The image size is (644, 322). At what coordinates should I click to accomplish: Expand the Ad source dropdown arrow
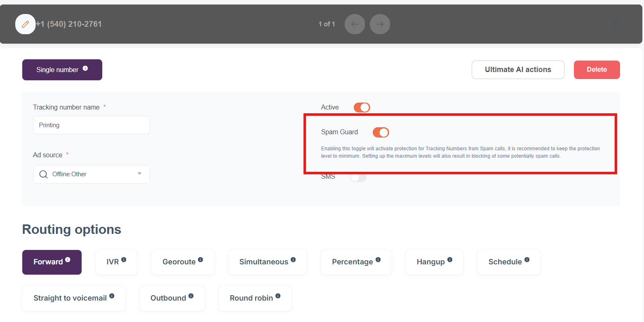[x=139, y=174]
